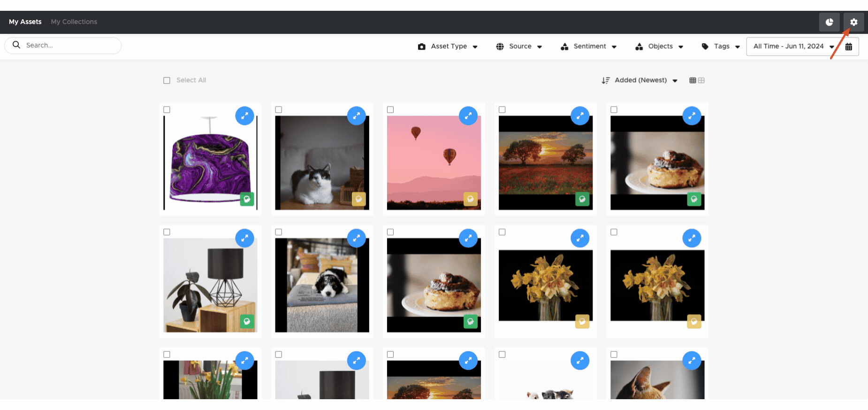Switch to My Collections tab
Image resolution: width=868 pixels, height=410 pixels.
(74, 22)
